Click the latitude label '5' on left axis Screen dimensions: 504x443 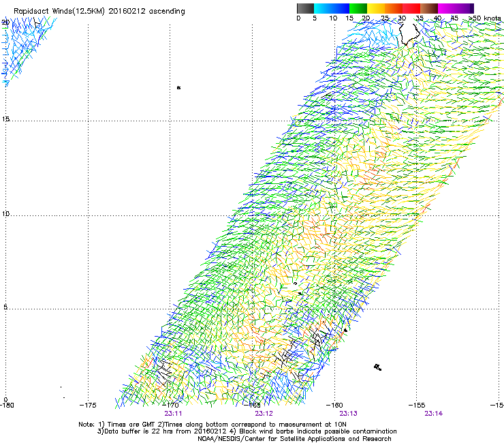[5, 307]
